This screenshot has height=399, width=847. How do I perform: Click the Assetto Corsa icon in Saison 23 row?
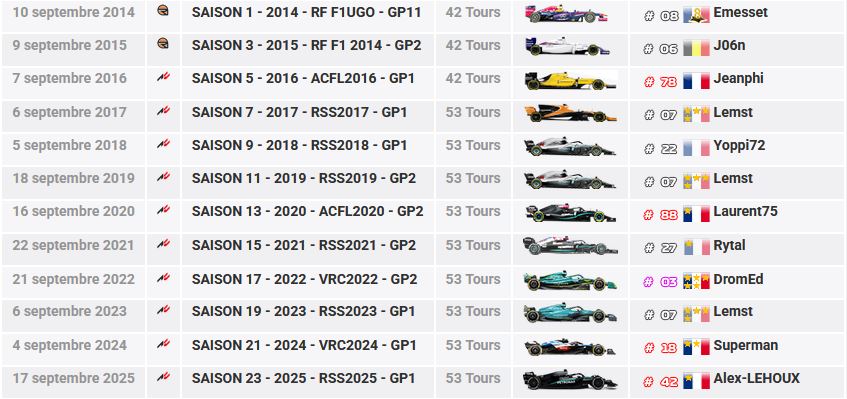click(x=163, y=377)
